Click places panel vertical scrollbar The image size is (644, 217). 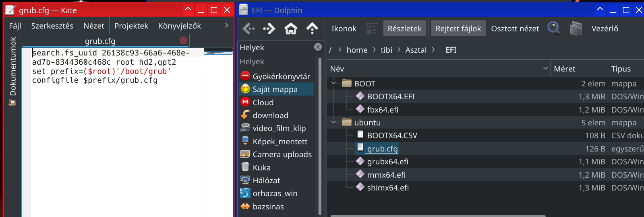(x=320, y=137)
